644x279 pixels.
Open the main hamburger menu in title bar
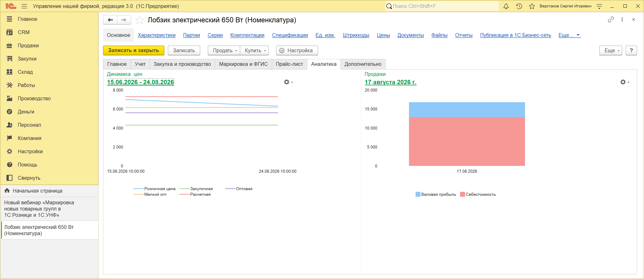tap(24, 6)
